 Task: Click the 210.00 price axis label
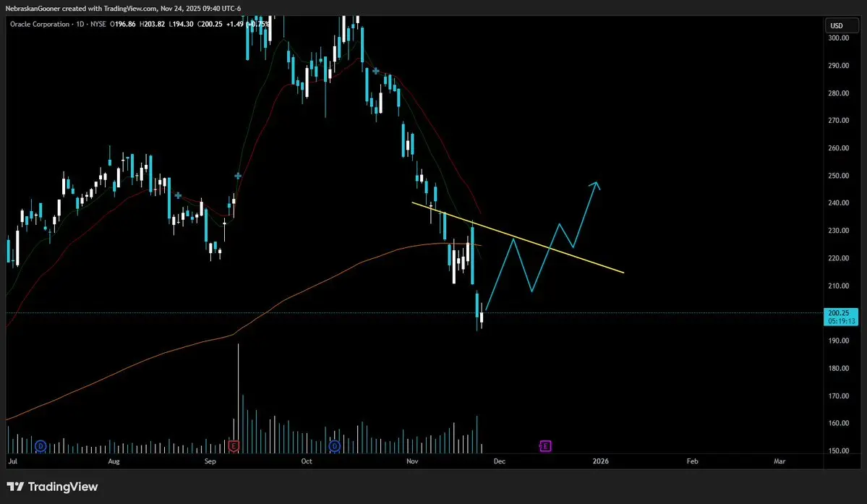(838, 286)
